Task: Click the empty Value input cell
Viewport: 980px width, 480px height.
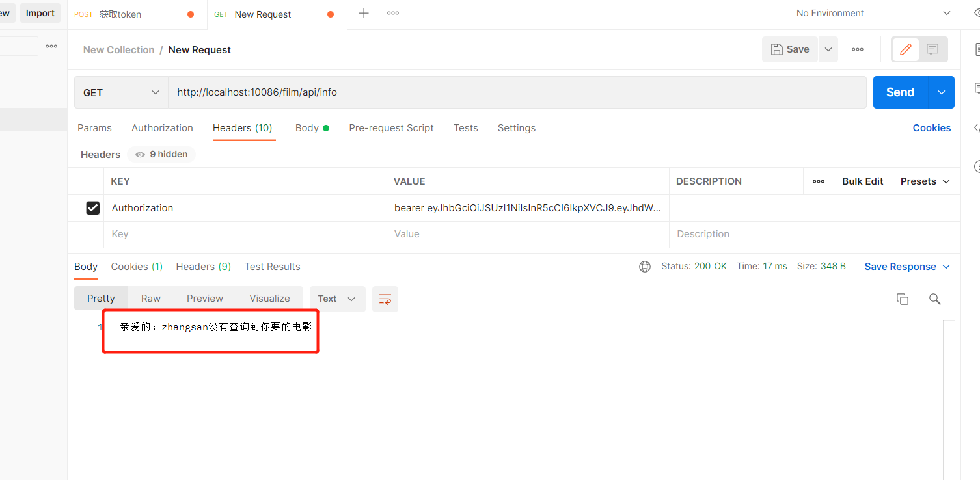Action: point(528,234)
